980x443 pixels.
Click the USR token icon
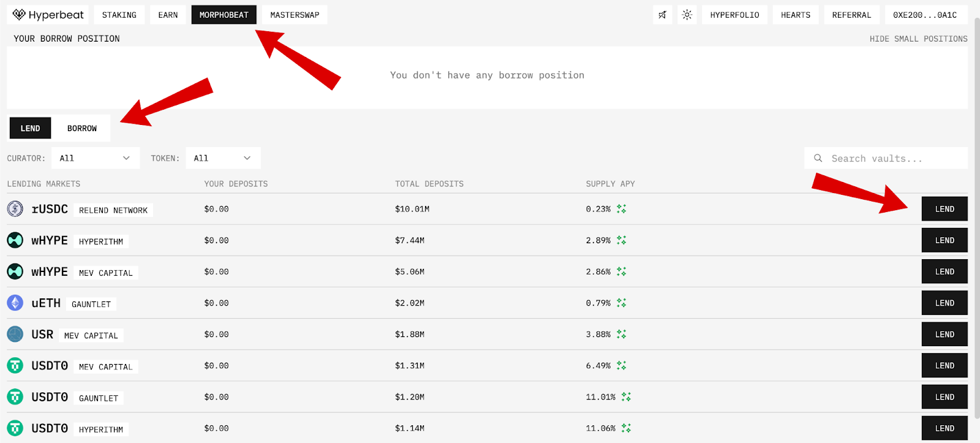pos(15,335)
